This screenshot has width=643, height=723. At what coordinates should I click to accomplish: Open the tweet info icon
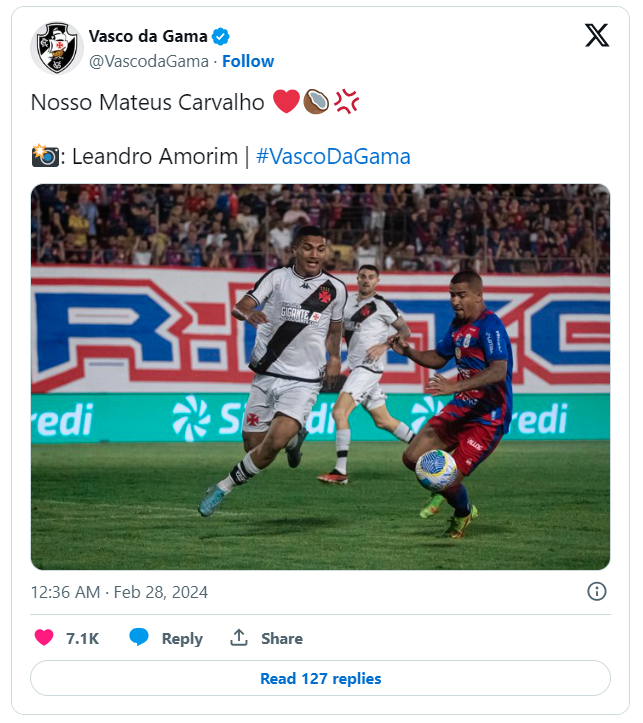point(597,591)
